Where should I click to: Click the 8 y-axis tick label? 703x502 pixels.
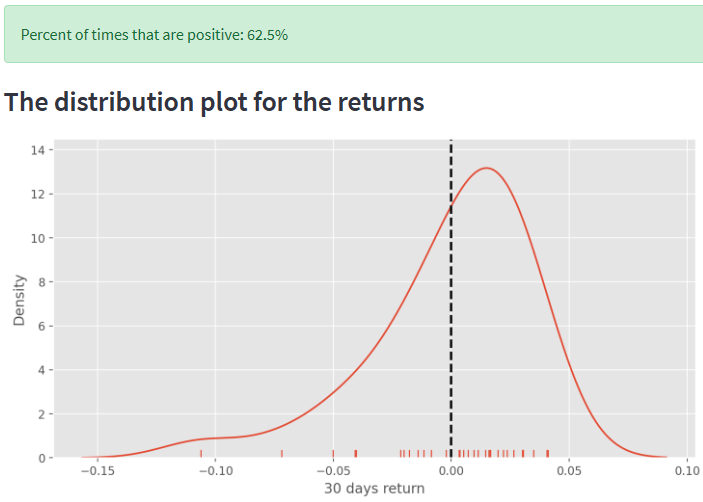click(42, 282)
